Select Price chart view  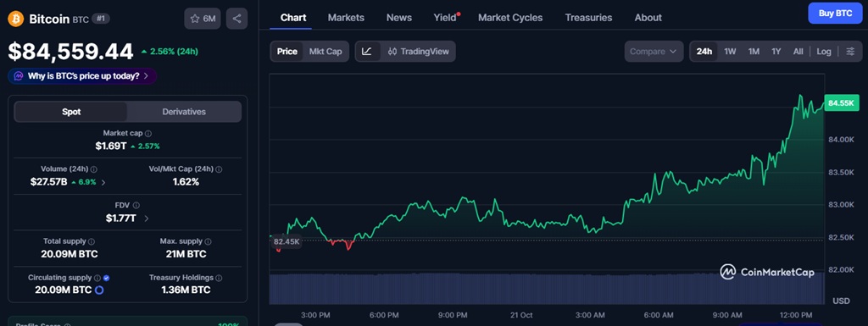287,52
